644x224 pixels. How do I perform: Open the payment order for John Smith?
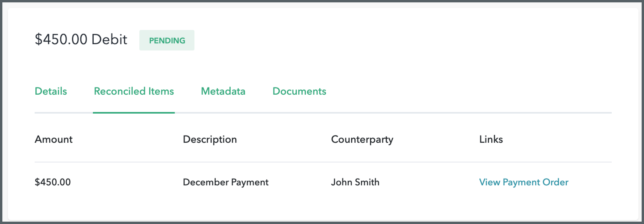point(524,182)
